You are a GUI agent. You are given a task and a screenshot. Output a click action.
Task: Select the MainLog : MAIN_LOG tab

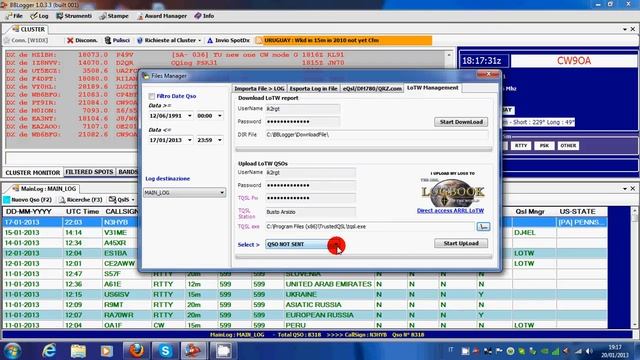[x=44, y=189]
